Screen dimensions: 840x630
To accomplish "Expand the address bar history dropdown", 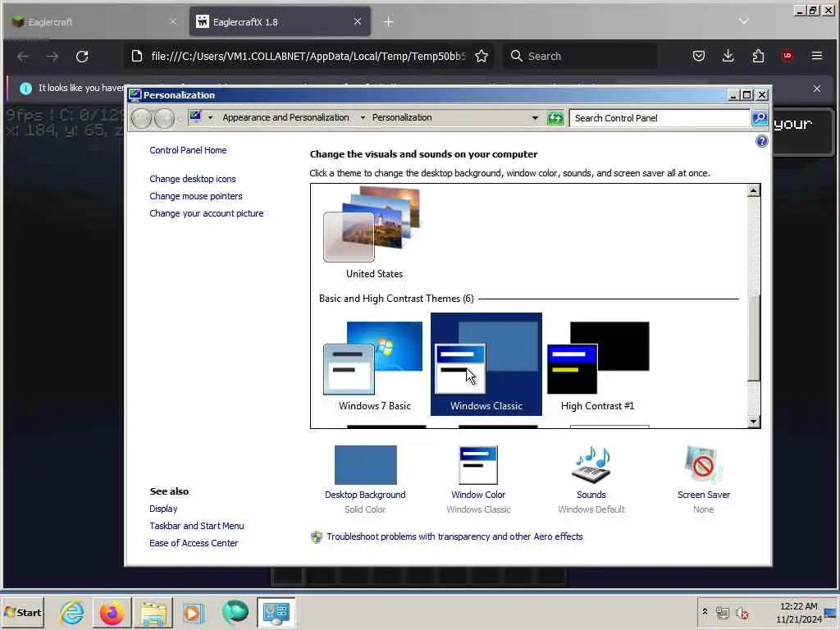I will pyautogui.click(x=535, y=118).
